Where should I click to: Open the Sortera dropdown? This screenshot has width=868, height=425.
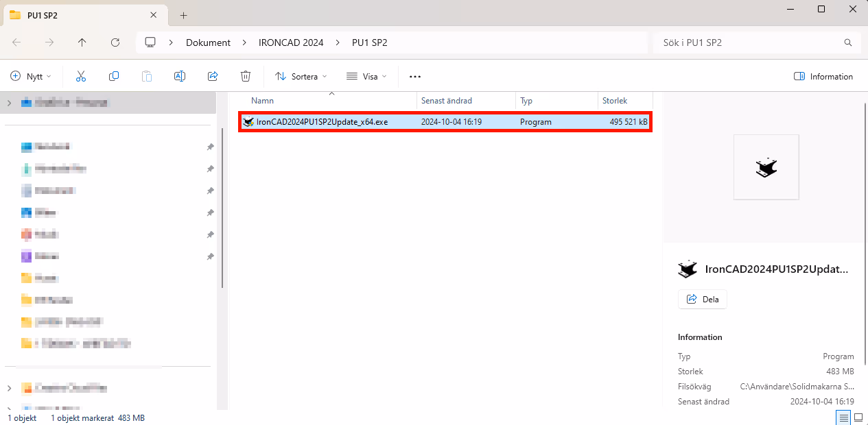pyautogui.click(x=301, y=77)
